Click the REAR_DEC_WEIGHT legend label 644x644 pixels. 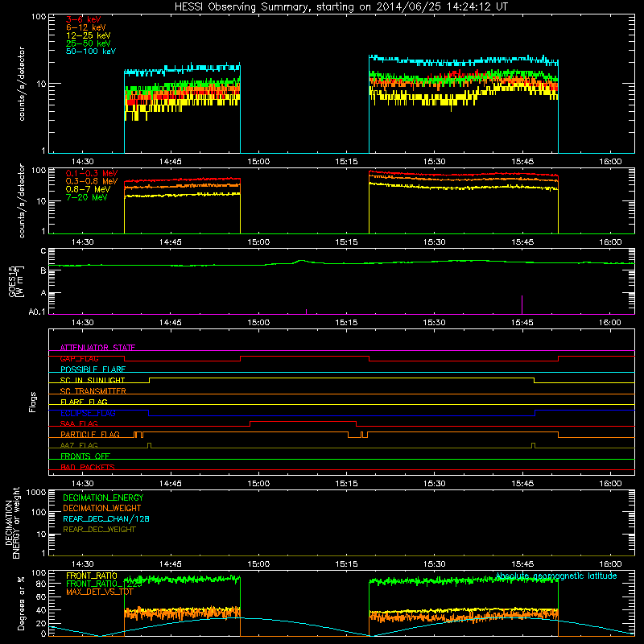[x=99, y=530]
